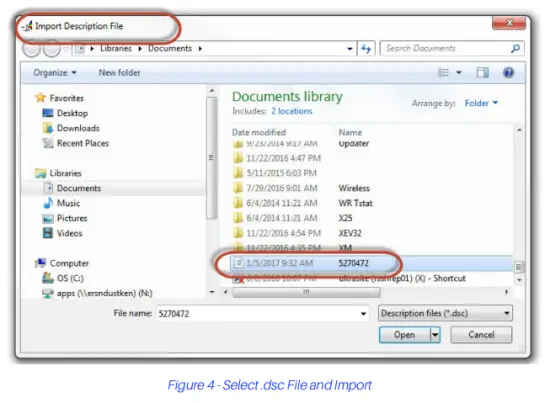Toggle the preview pane icon
550x403 pixels.
tap(483, 73)
